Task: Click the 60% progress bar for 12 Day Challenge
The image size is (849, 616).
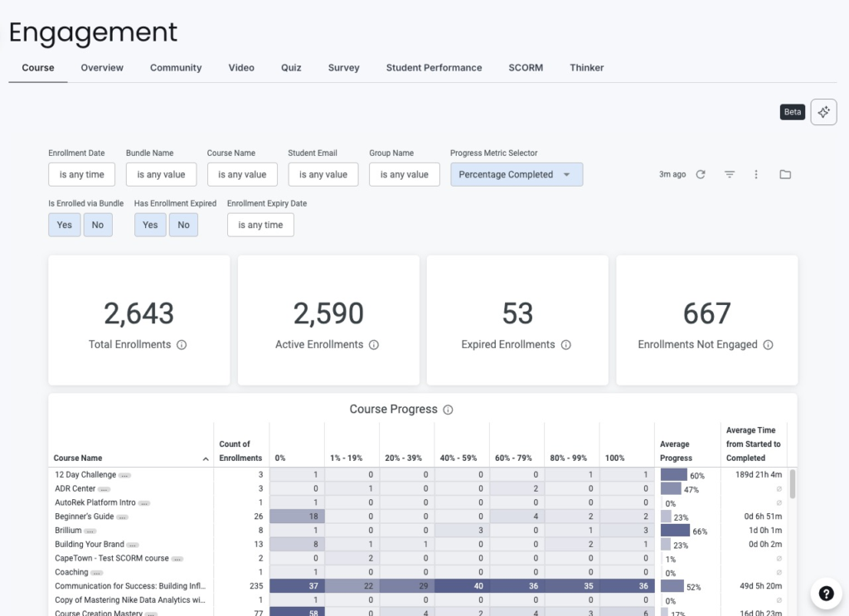Action: (x=673, y=475)
